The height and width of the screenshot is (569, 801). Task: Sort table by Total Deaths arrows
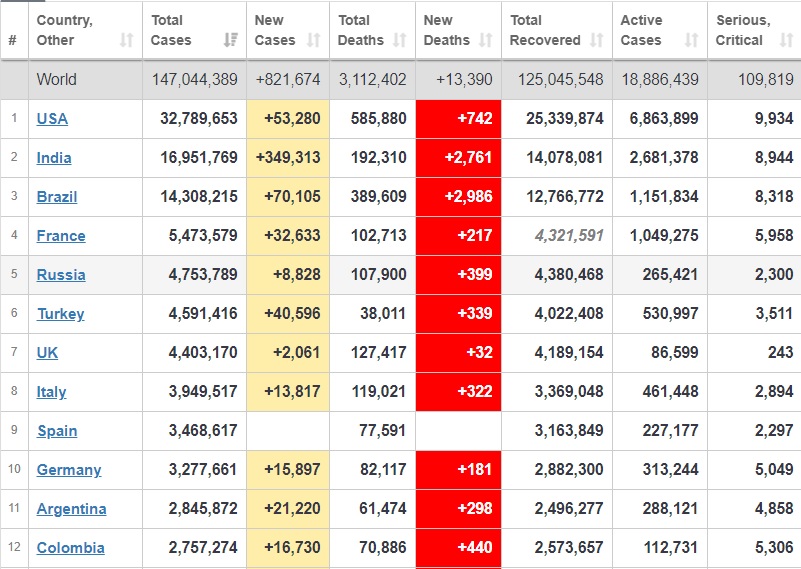(400, 41)
